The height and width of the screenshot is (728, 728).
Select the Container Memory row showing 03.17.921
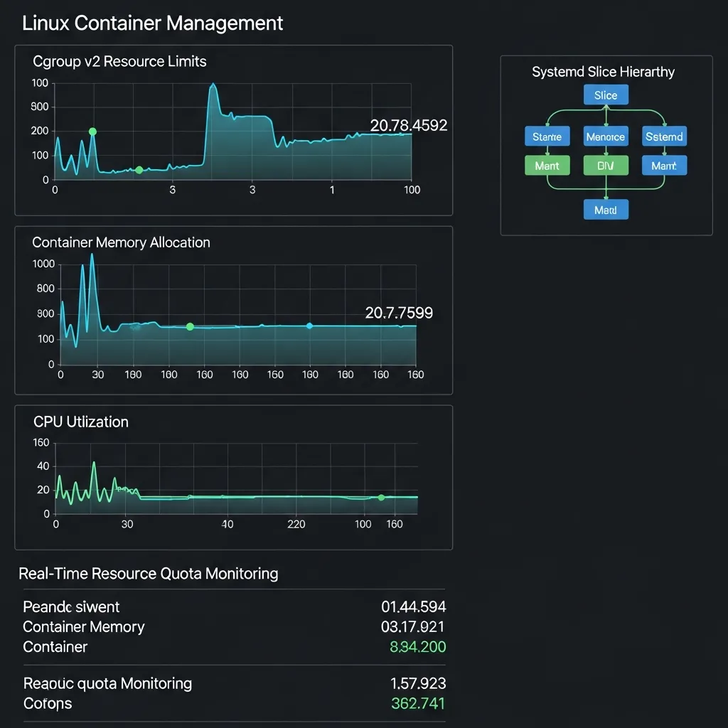(213, 627)
